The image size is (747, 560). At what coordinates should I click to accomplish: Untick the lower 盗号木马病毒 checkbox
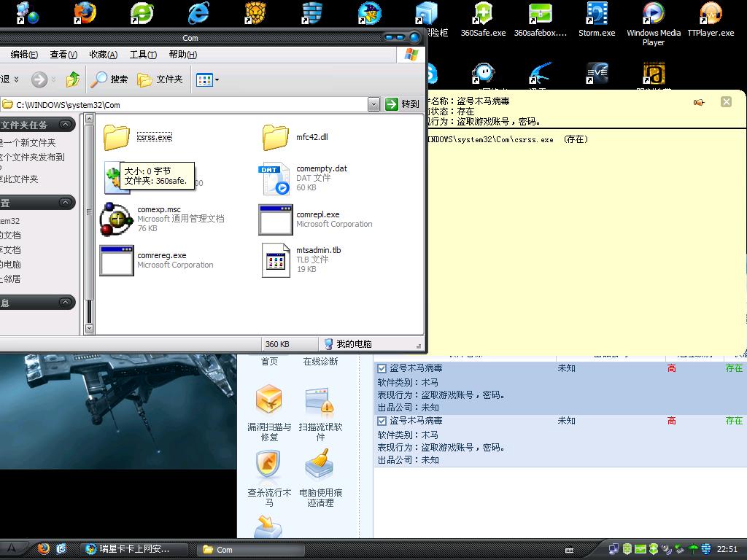click(382, 421)
